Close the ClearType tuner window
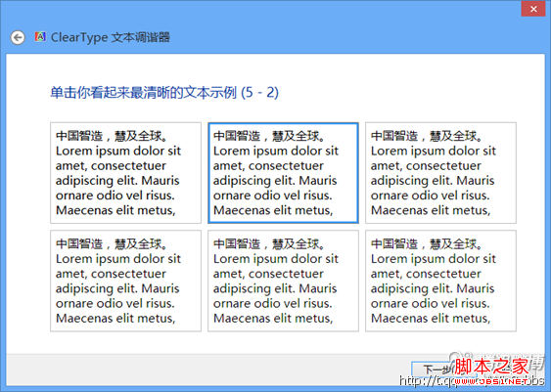Image resolution: width=551 pixels, height=392 pixels. pos(533,9)
